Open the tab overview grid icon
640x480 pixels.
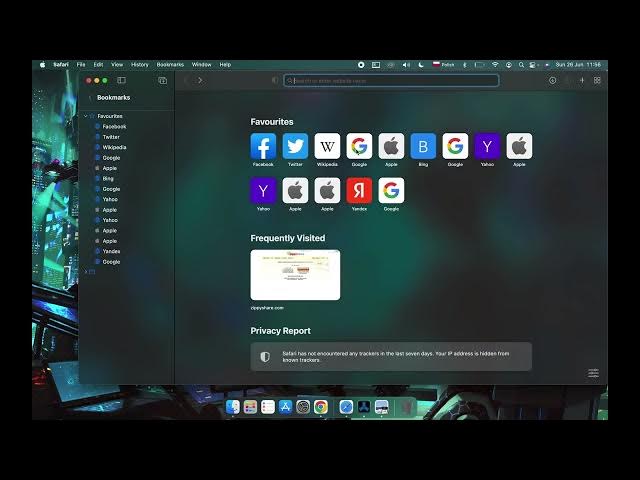[x=597, y=80]
